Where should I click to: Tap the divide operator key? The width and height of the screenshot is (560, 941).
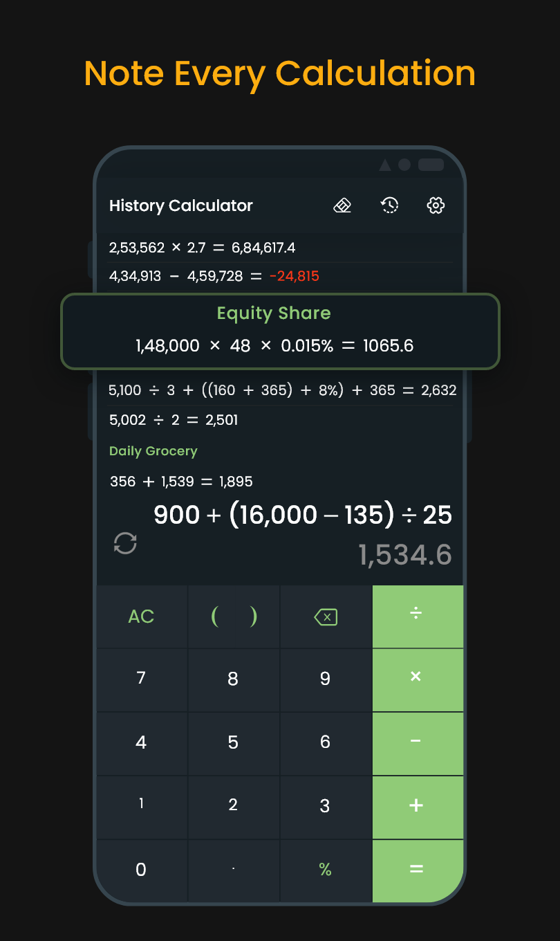418,616
